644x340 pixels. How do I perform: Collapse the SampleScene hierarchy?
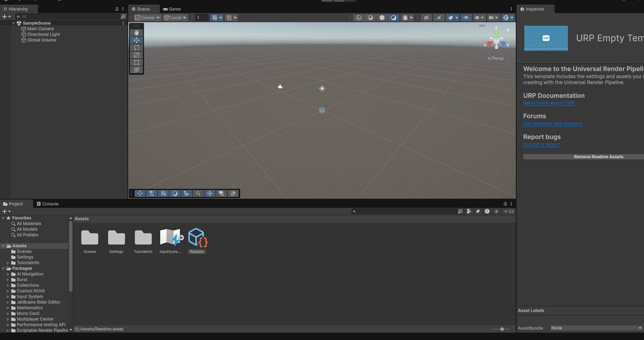[x=13, y=23]
